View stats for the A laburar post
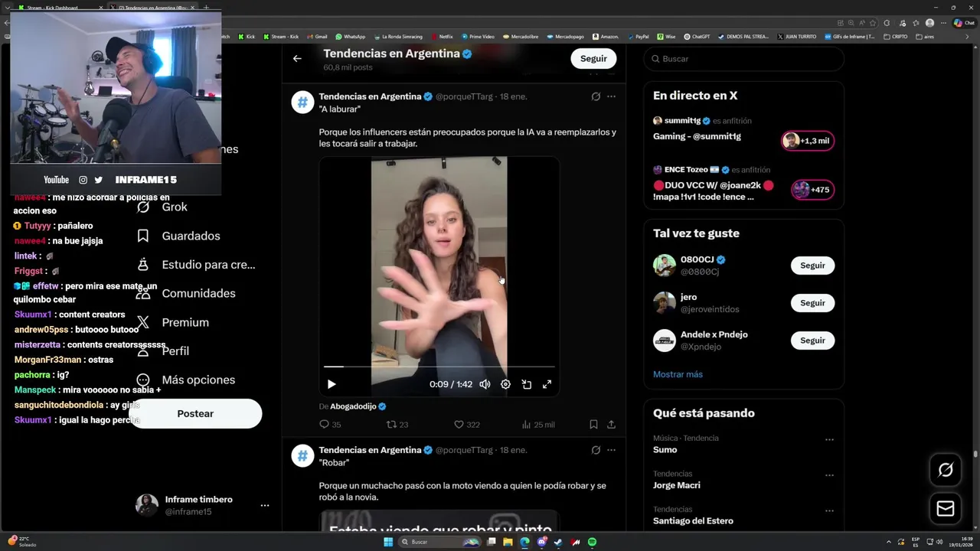Viewport: 980px width, 551px height. pyautogui.click(x=537, y=424)
